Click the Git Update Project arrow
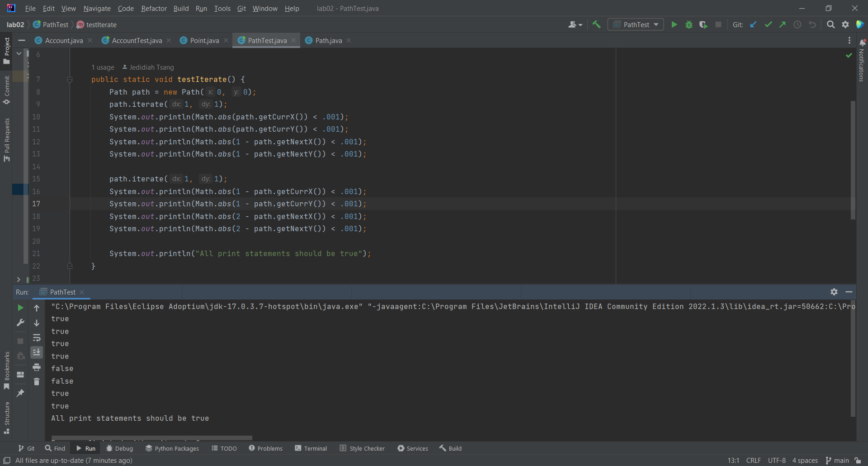This screenshot has height=466, width=868. pos(753,25)
